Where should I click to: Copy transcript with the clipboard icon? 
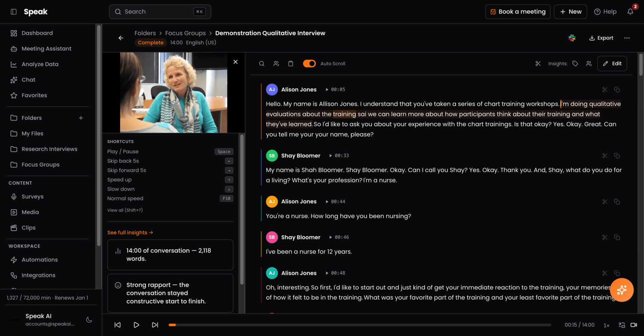[x=291, y=64]
